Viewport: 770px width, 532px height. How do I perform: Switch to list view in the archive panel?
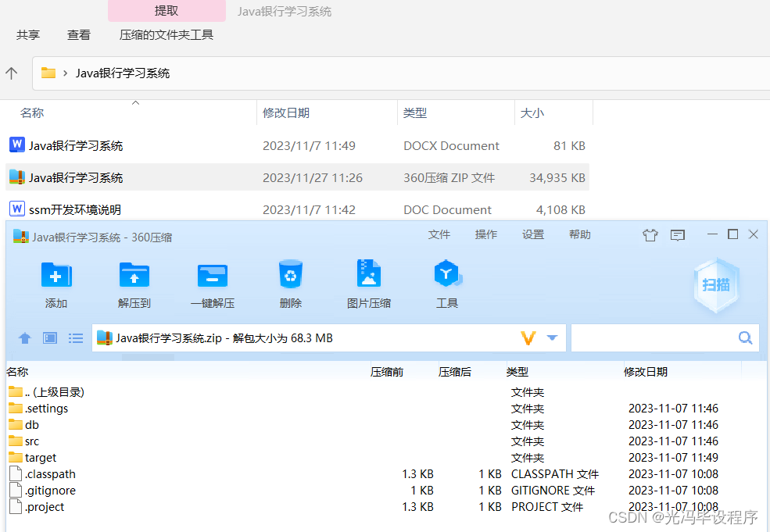click(x=75, y=337)
